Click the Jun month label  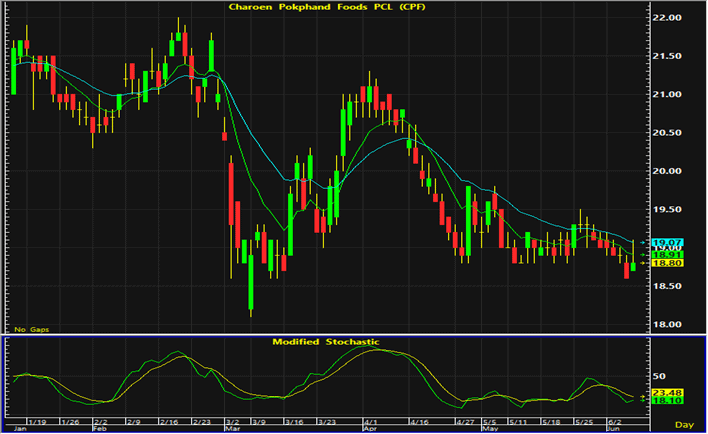613,428
